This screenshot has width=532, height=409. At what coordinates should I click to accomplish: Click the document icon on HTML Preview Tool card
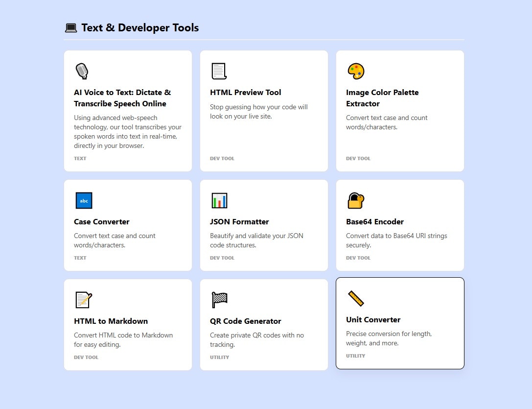click(218, 71)
